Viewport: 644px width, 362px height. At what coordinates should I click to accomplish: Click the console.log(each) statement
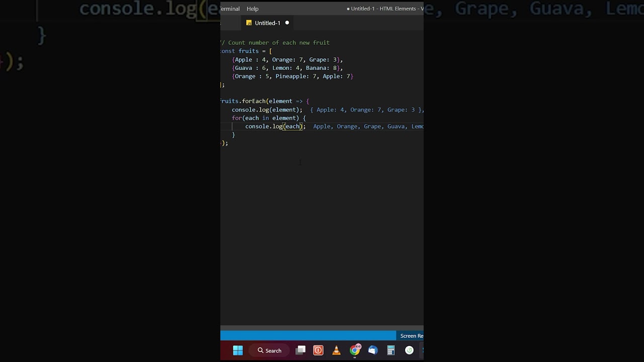click(275, 126)
